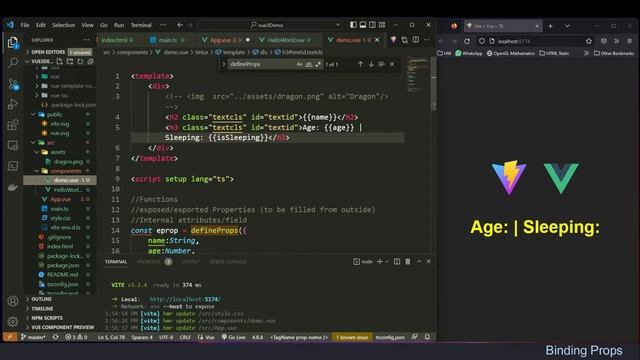Open Explorer more actions ellipsis
Viewport: 640px width, 360px height.
point(86,40)
